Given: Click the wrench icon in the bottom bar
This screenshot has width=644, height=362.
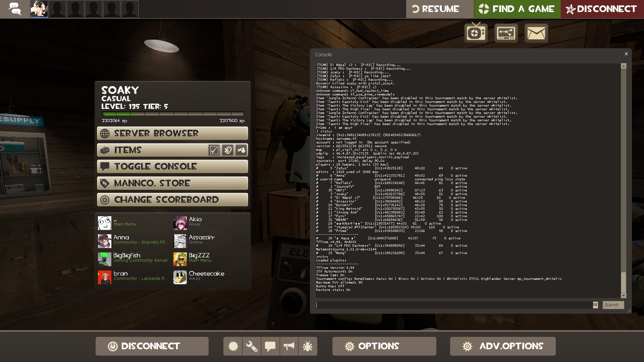Looking at the screenshot, I should click(x=252, y=346).
